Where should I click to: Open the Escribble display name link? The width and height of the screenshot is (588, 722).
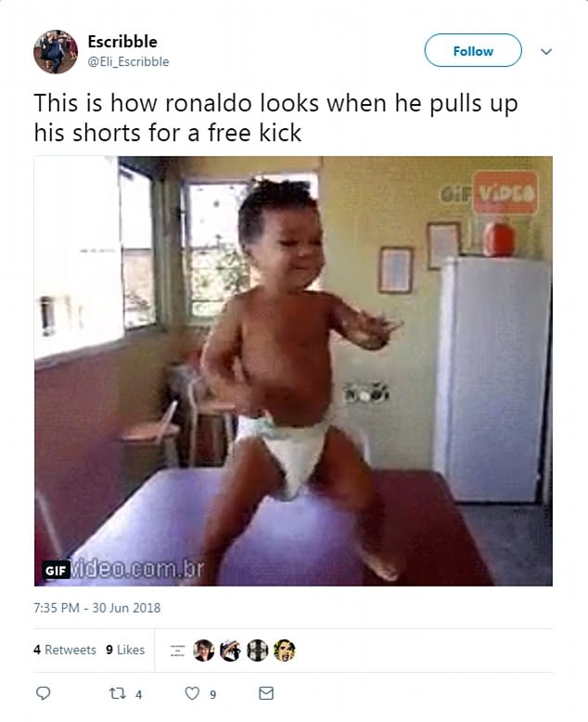pos(122,42)
